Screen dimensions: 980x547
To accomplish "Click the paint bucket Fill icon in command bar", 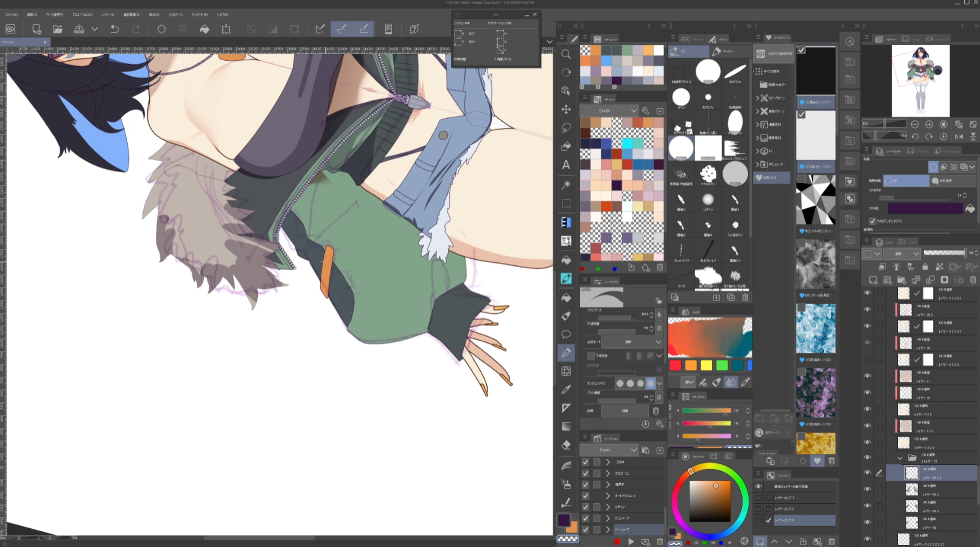I will (205, 29).
